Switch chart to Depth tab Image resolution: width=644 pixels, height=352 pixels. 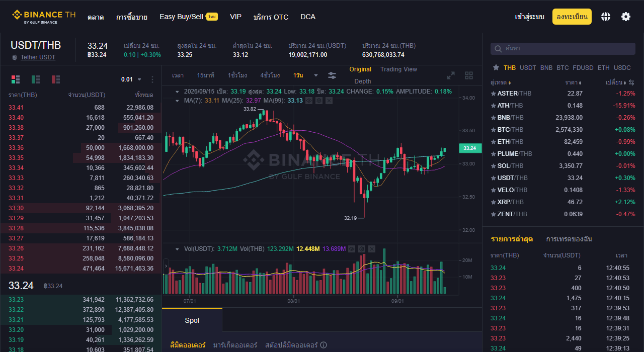pos(363,81)
